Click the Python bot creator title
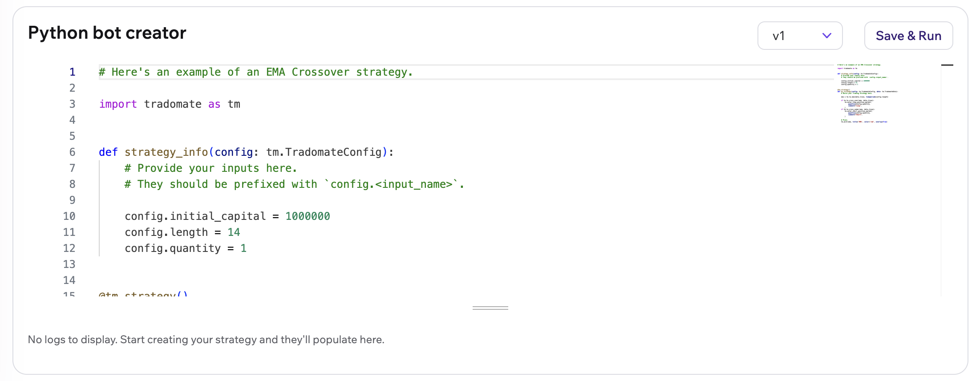This screenshot has height=381, width=980. coord(107,32)
